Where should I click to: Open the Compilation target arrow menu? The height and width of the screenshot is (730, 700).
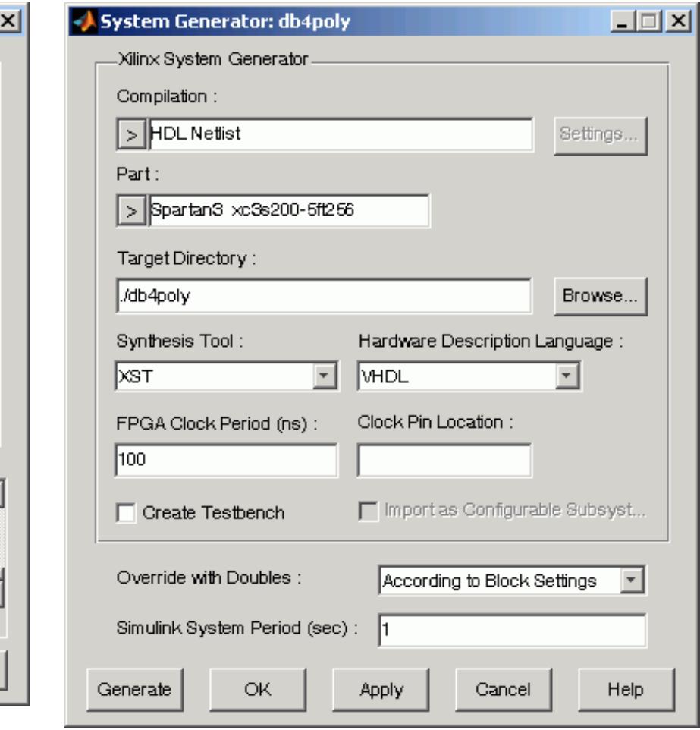[x=130, y=136]
